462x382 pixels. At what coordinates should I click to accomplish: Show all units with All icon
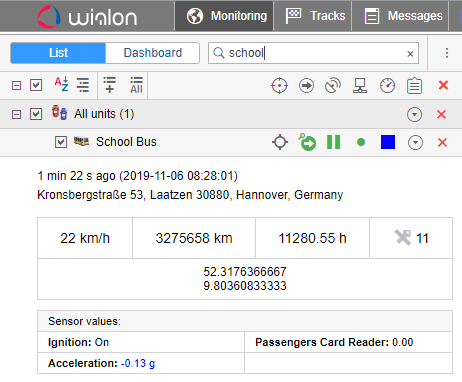pos(136,85)
